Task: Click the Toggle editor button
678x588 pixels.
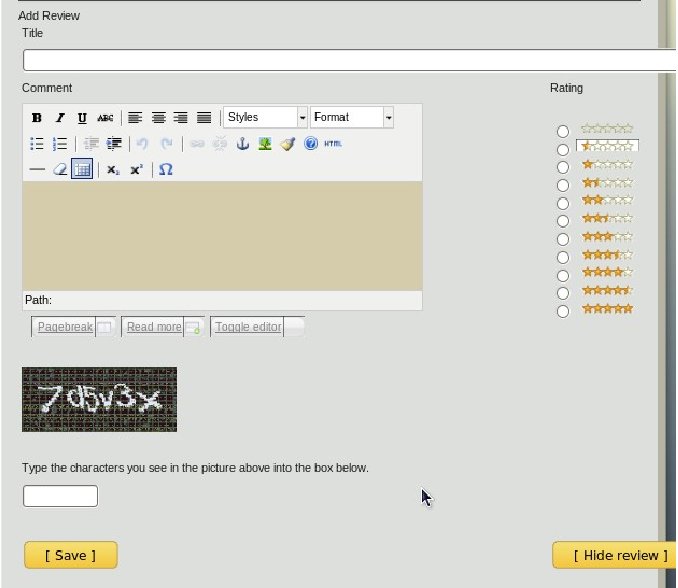Action: point(258,327)
